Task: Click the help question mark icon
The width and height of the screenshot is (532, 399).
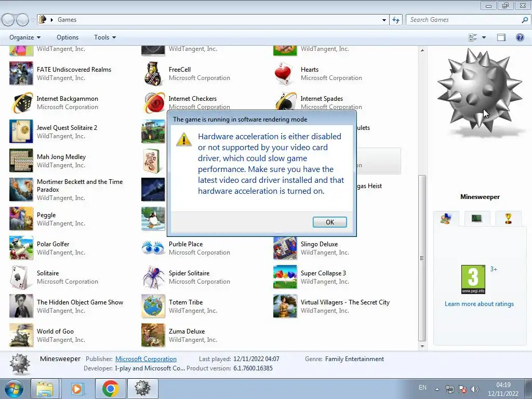Action: (520, 37)
